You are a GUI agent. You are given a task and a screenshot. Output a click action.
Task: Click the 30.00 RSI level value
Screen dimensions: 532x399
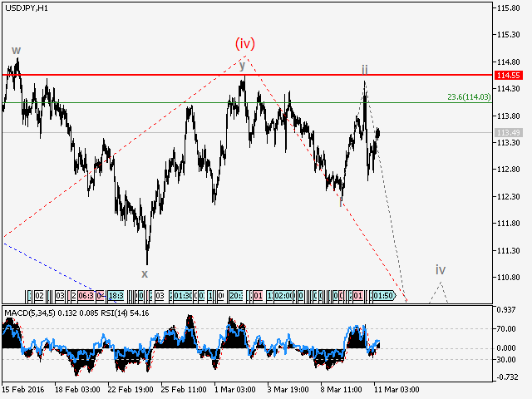[506, 360]
